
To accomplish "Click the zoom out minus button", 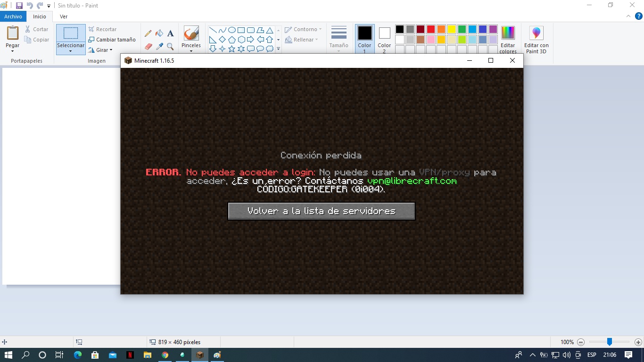I will (x=581, y=342).
